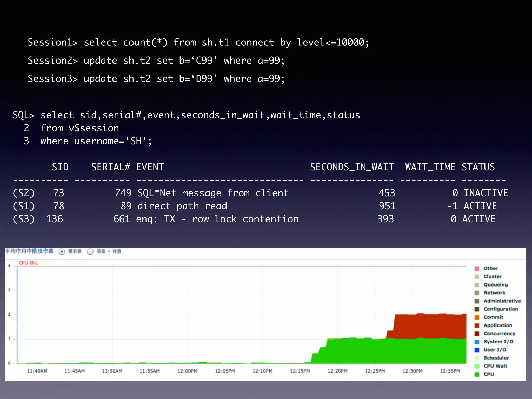Click the Scheduler legend label
Image resolution: width=532 pixels, height=399 pixels.
(496, 358)
